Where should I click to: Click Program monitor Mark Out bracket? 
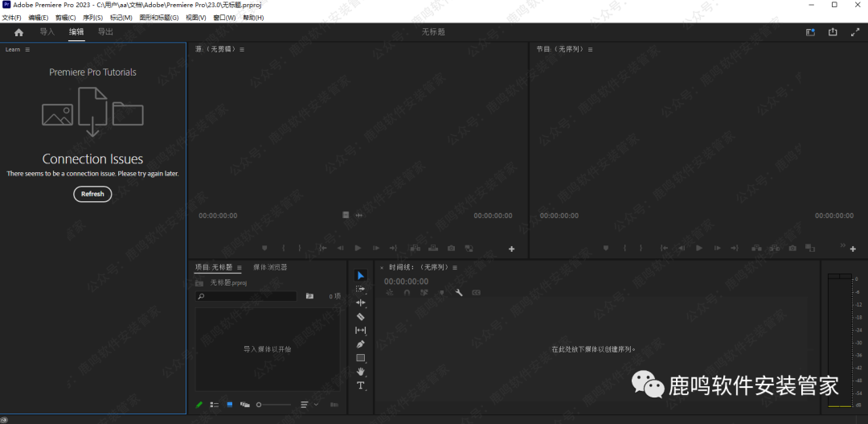(x=641, y=249)
